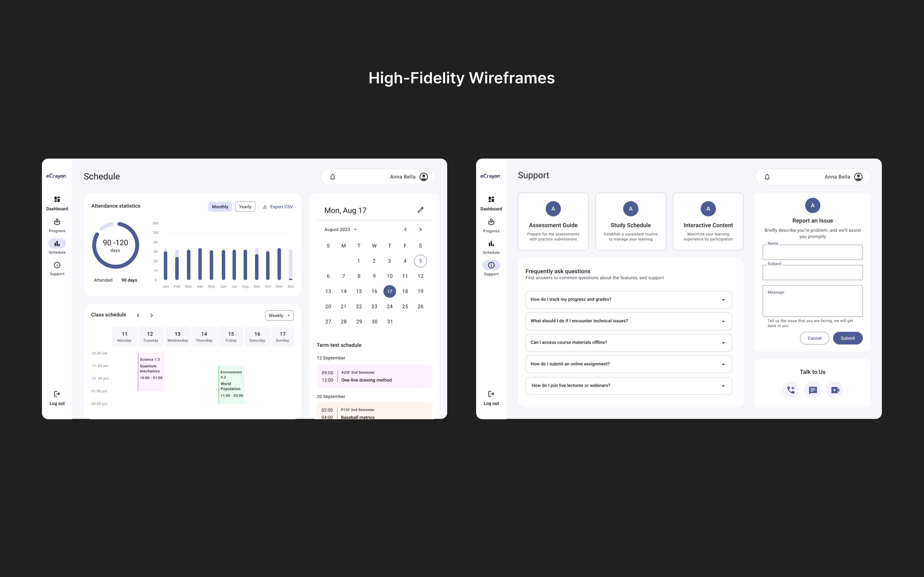
Task: Click the Log out icon in Schedule sidebar
Action: click(x=57, y=394)
